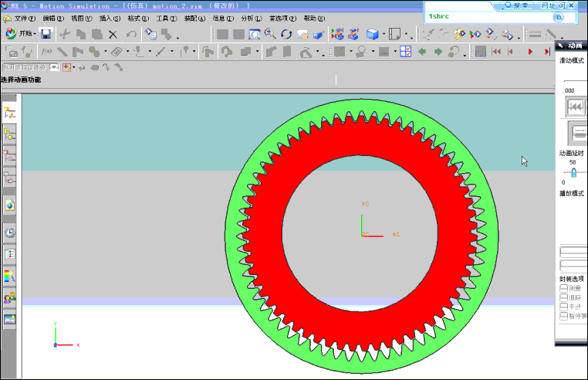Screen dimensions: 588x380
Task: Open the 开始 (Start) application dropdown
Action: click(21, 34)
